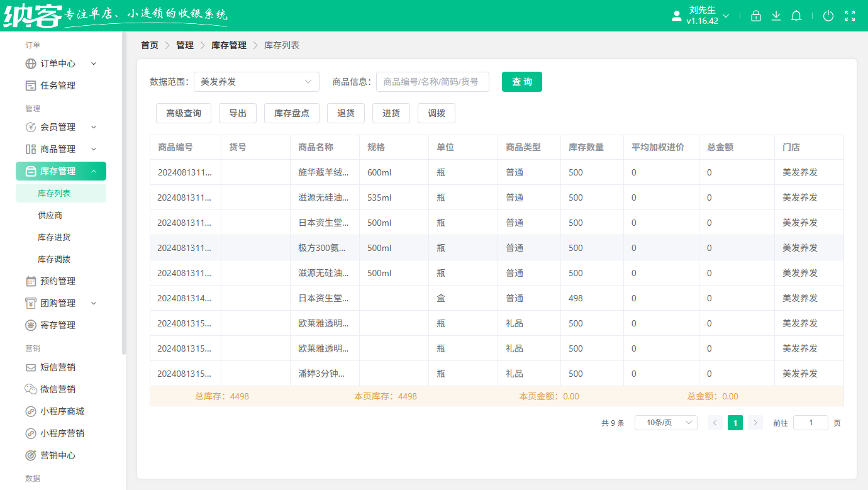Viewport: 868px width, 490px height.
Task: Click the previous page arrow
Action: point(715,423)
